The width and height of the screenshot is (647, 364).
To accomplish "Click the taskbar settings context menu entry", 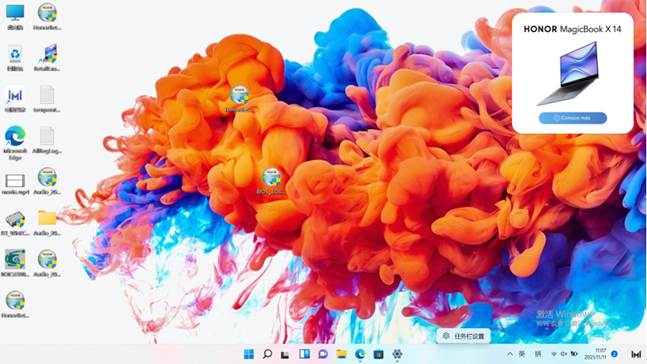I will [463, 336].
